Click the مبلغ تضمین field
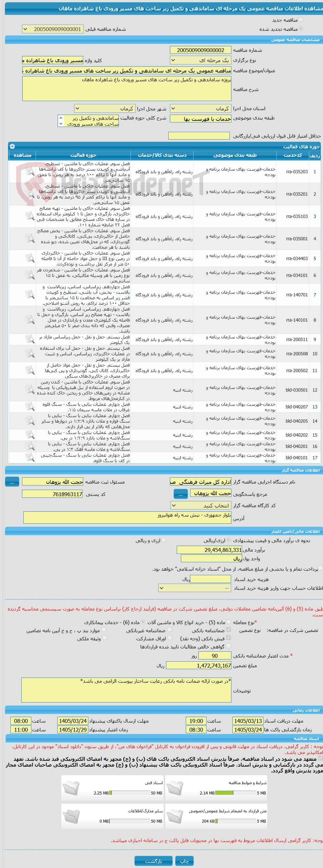The height and width of the screenshot is (868, 323). (199, 666)
